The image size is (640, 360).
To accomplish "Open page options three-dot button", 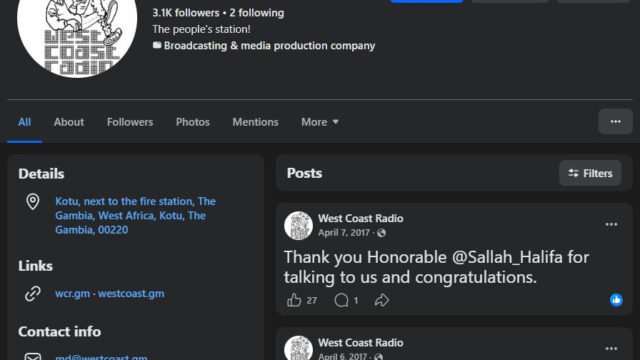I will [616, 122].
